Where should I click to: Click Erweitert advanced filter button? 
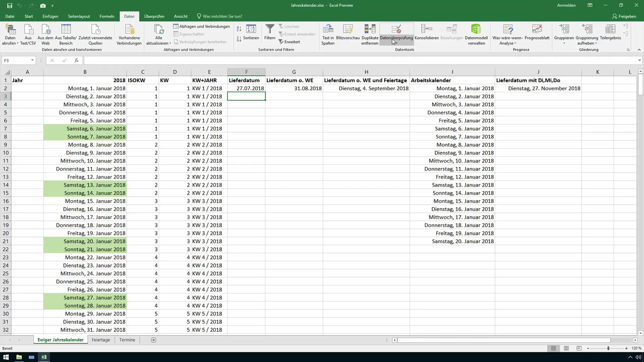[x=289, y=42]
